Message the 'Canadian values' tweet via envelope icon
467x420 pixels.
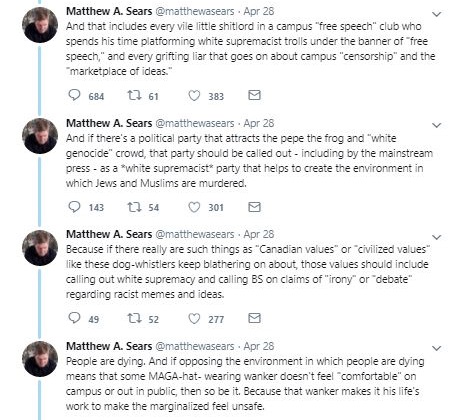[x=254, y=318]
